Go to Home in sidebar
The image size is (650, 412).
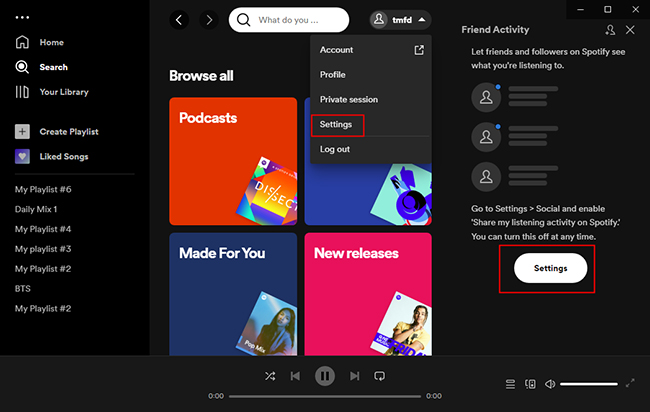[x=39, y=42]
